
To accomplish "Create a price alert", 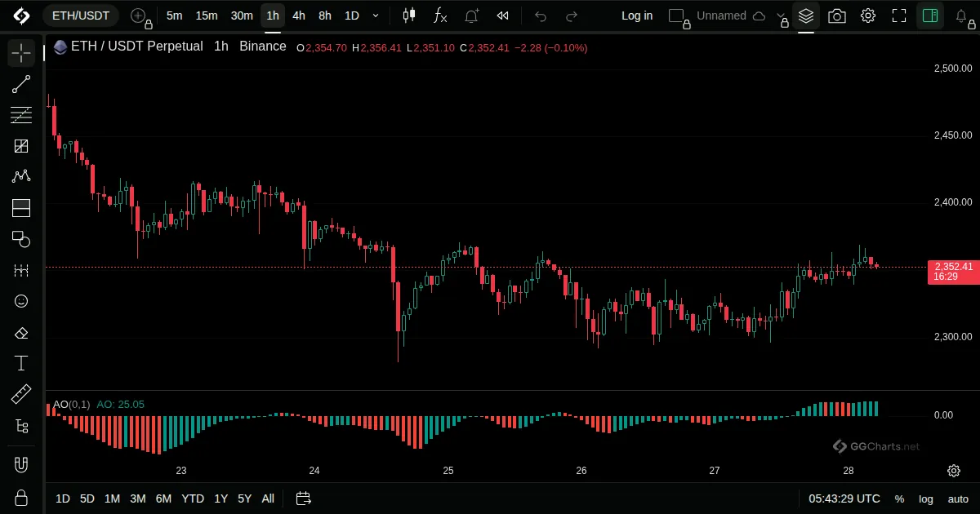I will pos(472,16).
